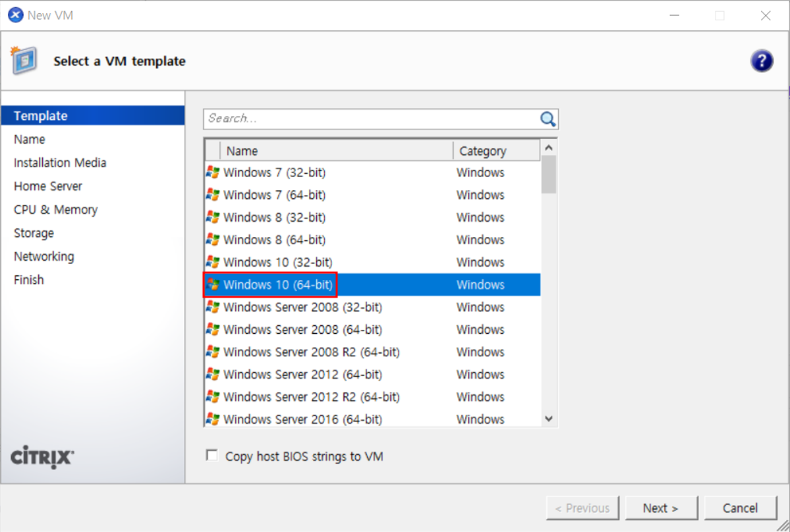Select Windows Server 2012 R2 (64-bit) name
This screenshot has height=532, width=790.
point(312,396)
